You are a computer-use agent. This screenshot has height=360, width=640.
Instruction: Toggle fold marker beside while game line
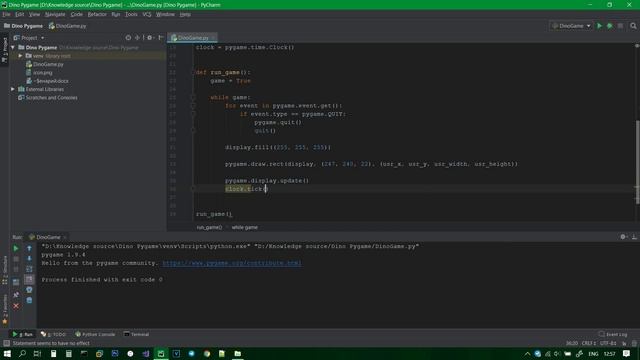tap(193, 97)
